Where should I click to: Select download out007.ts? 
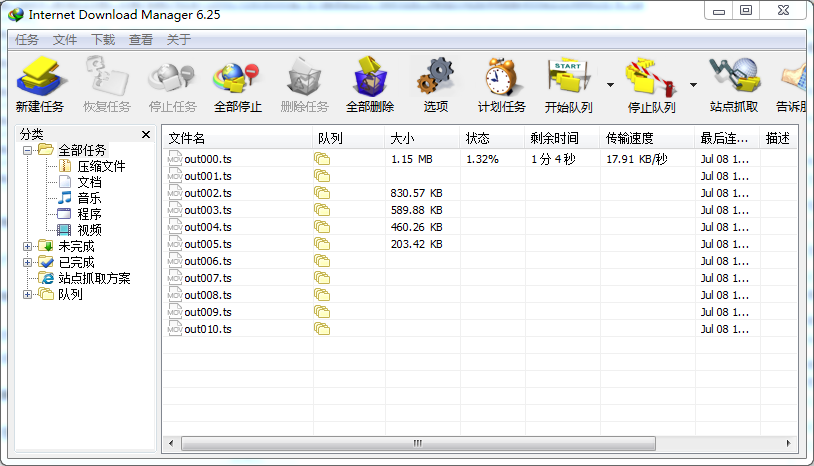[208, 278]
